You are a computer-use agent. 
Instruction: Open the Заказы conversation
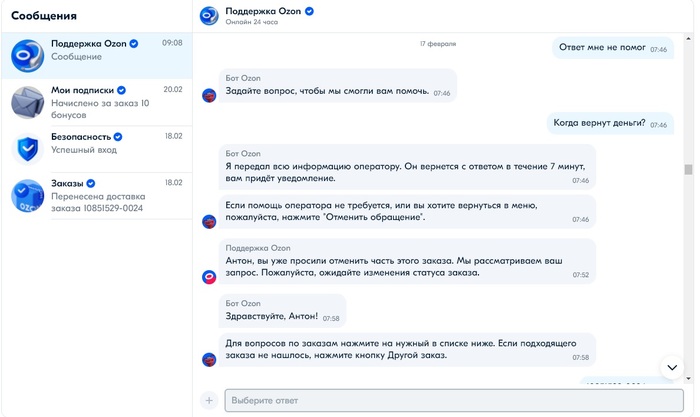97,196
